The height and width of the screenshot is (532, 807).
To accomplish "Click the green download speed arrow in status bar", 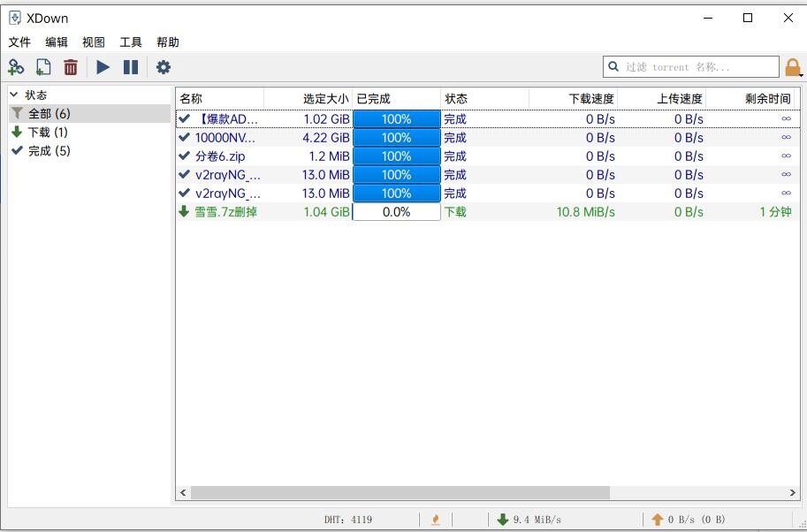I will click(502, 520).
